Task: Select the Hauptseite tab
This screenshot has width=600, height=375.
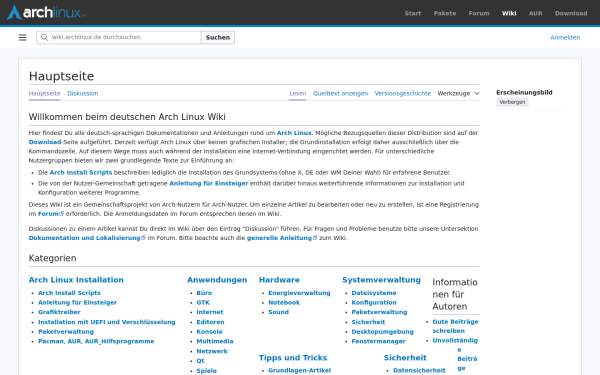Action: click(44, 93)
